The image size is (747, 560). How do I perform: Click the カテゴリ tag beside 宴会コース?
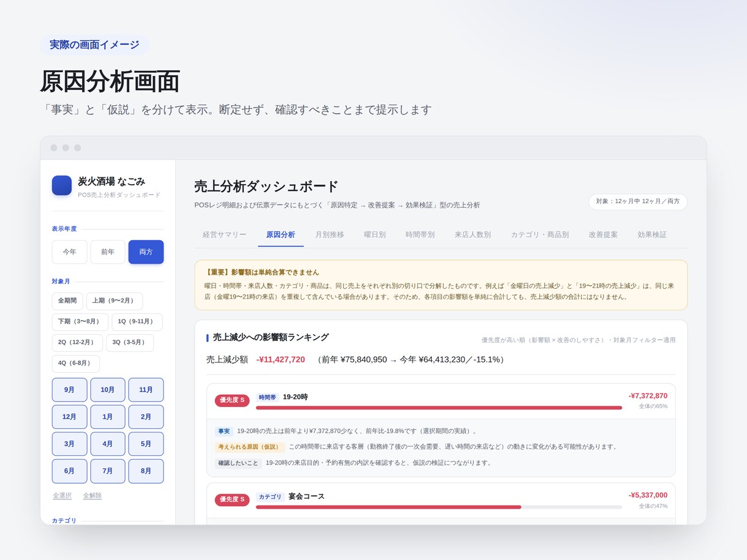[x=270, y=496]
